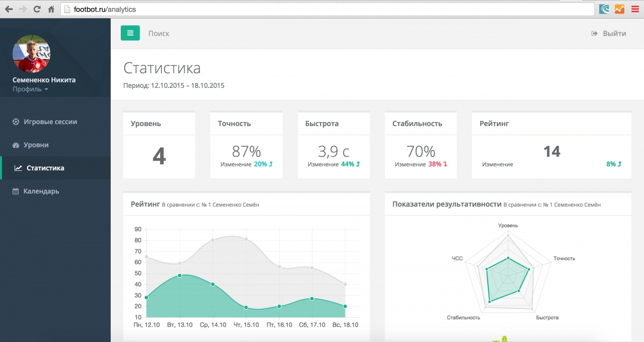The image size is (644, 342).
Task: Open Уровни in sidebar
Action: click(55, 145)
